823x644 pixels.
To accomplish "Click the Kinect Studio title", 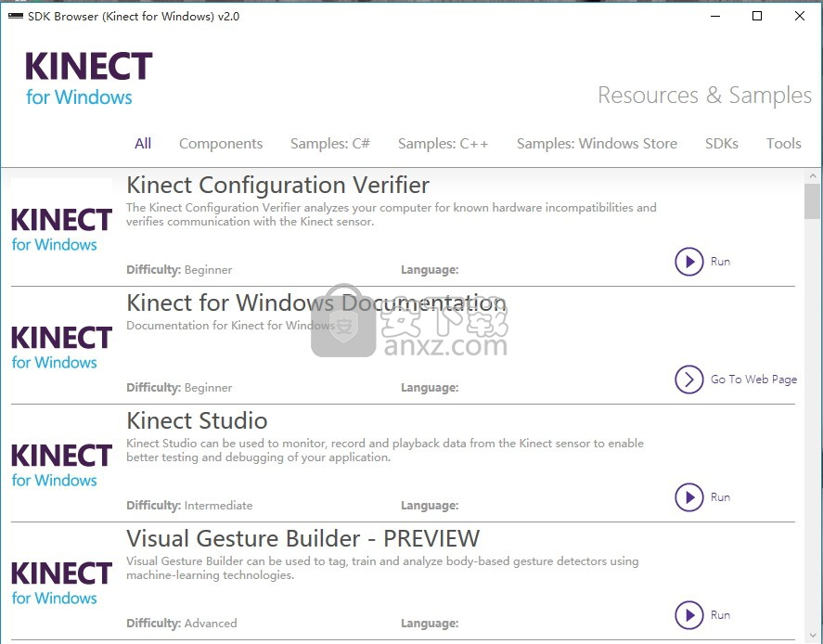I will [197, 421].
